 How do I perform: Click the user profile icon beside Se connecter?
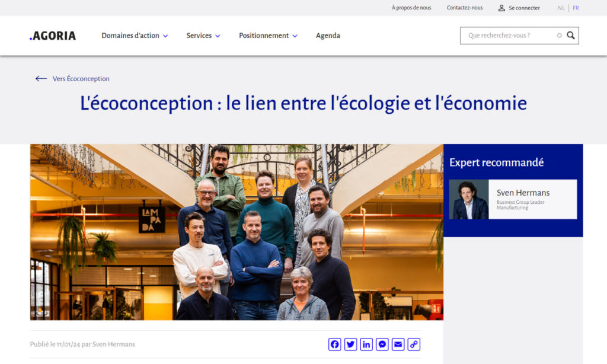pyautogui.click(x=501, y=8)
